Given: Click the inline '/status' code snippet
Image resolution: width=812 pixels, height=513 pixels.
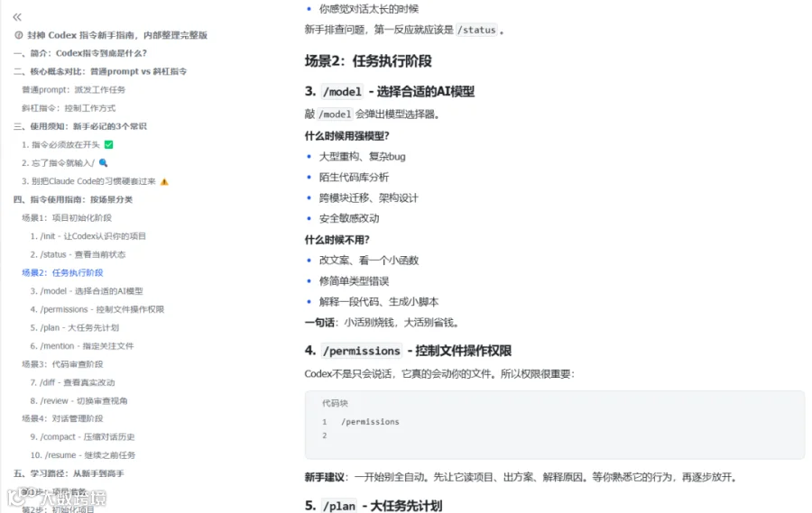Looking at the screenshot, I should click(x=476, y=30).
